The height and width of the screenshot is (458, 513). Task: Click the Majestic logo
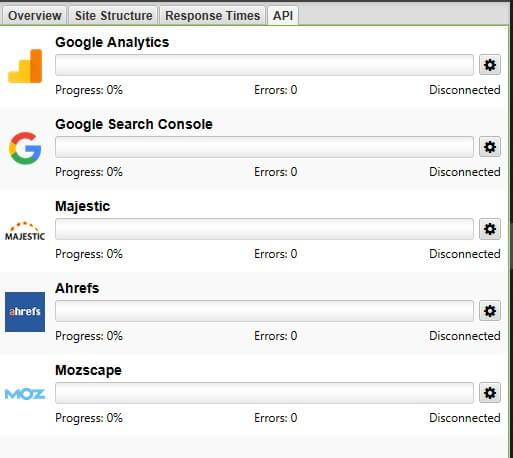[x=25, y=231]
